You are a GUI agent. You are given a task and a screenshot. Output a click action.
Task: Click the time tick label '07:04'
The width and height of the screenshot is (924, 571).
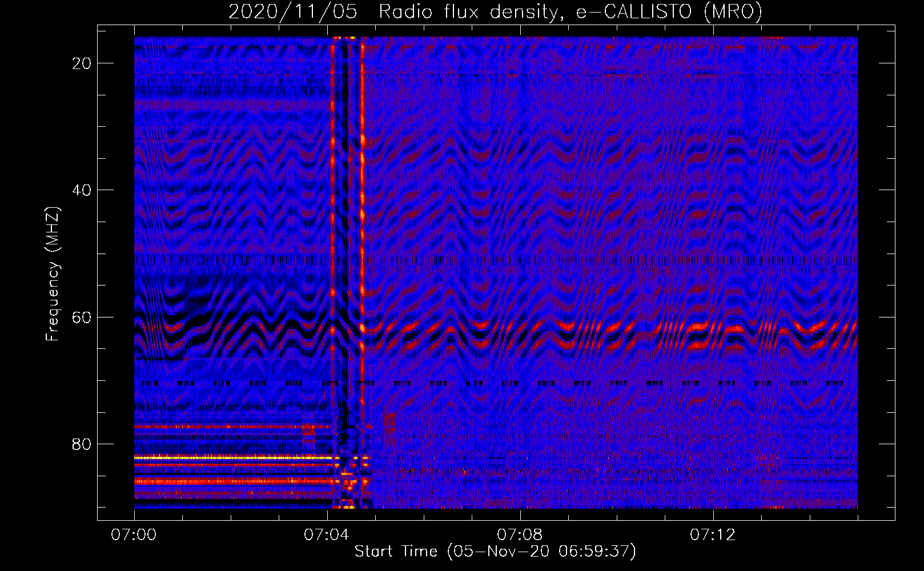click(x=327, y=535)
